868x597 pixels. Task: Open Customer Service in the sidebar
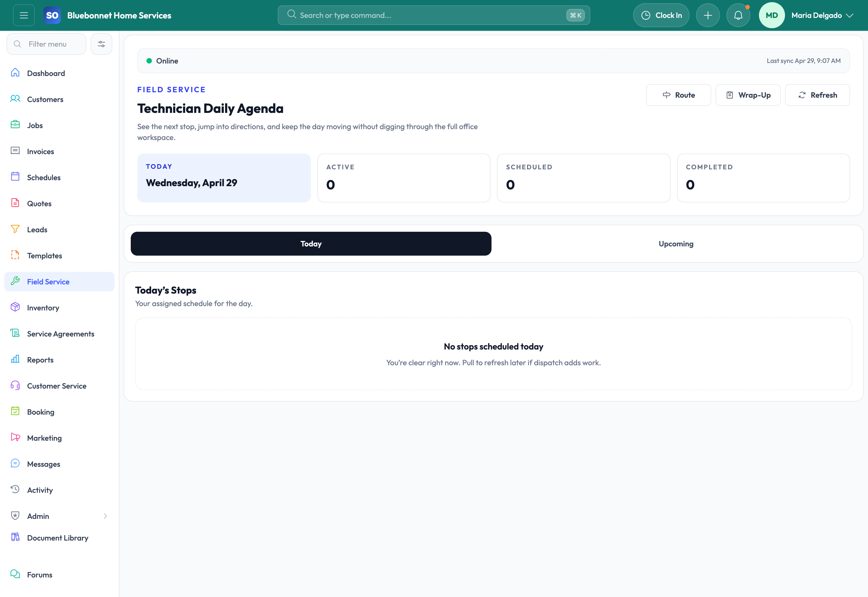click(59, 386)
